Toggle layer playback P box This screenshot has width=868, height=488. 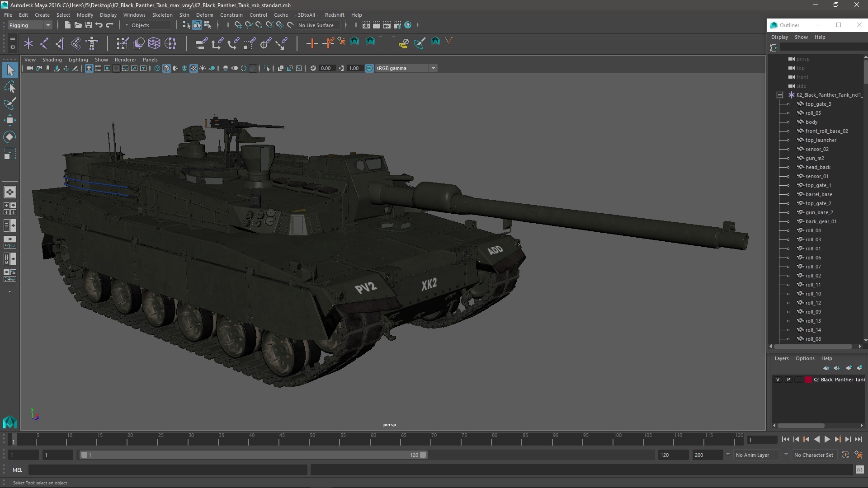coord(788,380)
